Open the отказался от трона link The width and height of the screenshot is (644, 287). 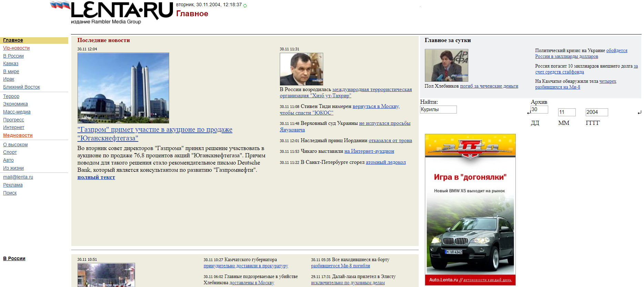pos(390,140)
